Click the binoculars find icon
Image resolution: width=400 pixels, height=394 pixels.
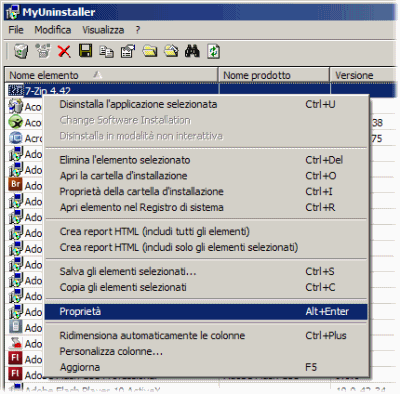click(192, 51)
